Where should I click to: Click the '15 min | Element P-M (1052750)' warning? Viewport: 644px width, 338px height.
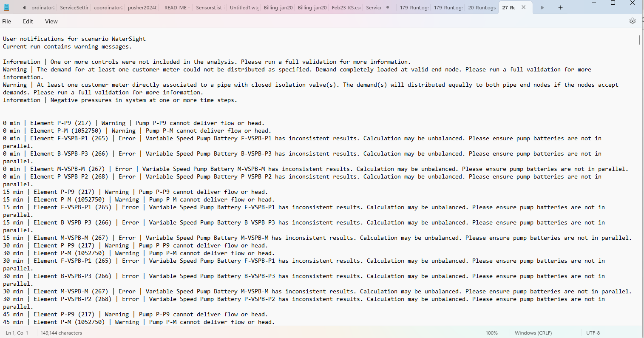[139, 199]
